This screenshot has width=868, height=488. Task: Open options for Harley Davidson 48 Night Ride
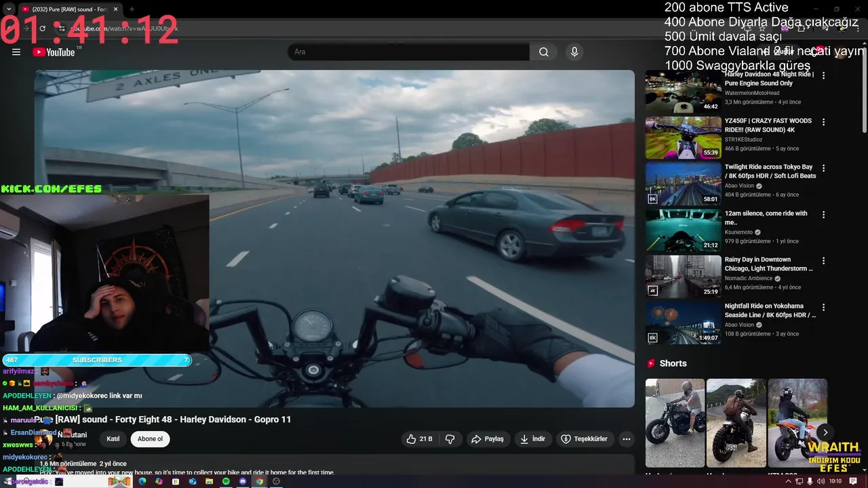tap(824, 76)
